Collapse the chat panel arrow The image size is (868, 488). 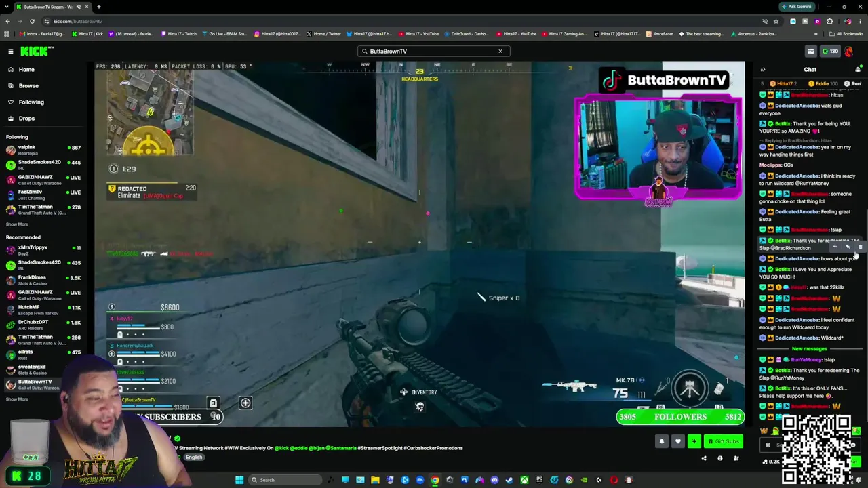pyautogui.click(x=763, y=70)
